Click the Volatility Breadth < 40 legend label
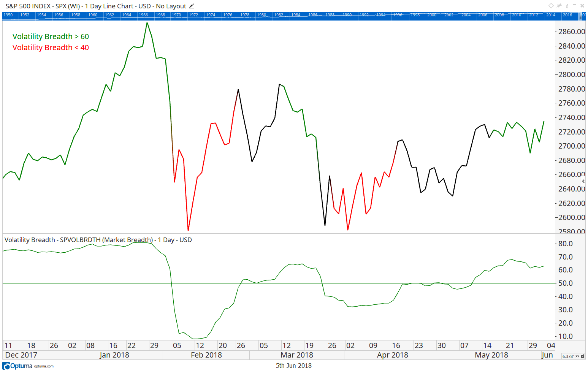The image size is (588, 372). [x=50, y=47]
